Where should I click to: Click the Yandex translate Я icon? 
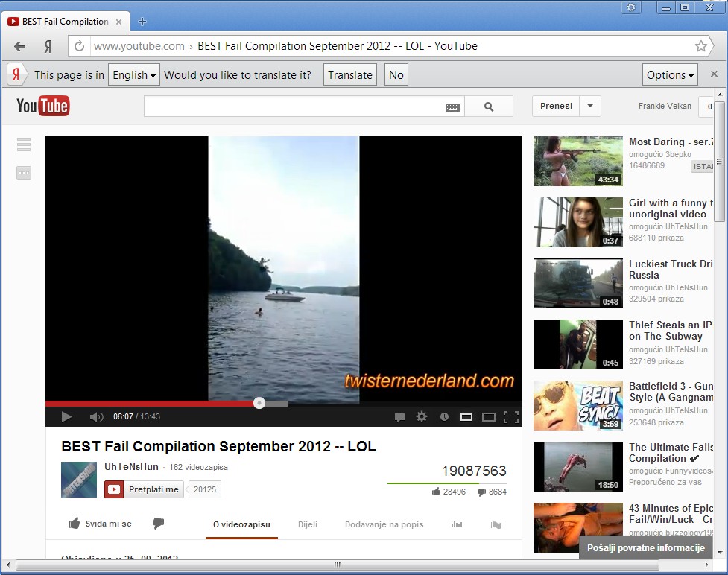click(16, 74)
